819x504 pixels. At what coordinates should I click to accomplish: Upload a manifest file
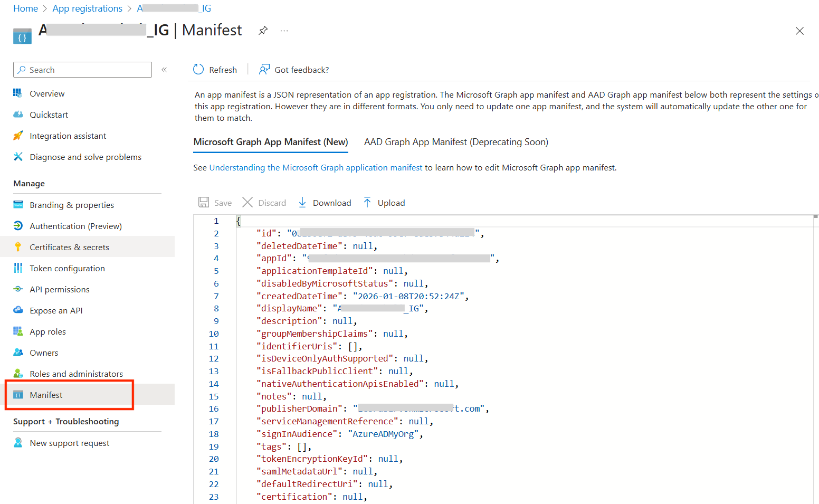pos(384,203)
